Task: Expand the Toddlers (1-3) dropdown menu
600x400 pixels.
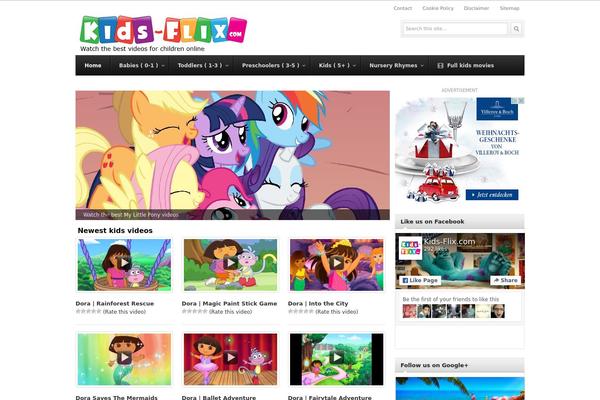Action: point(203,65)
